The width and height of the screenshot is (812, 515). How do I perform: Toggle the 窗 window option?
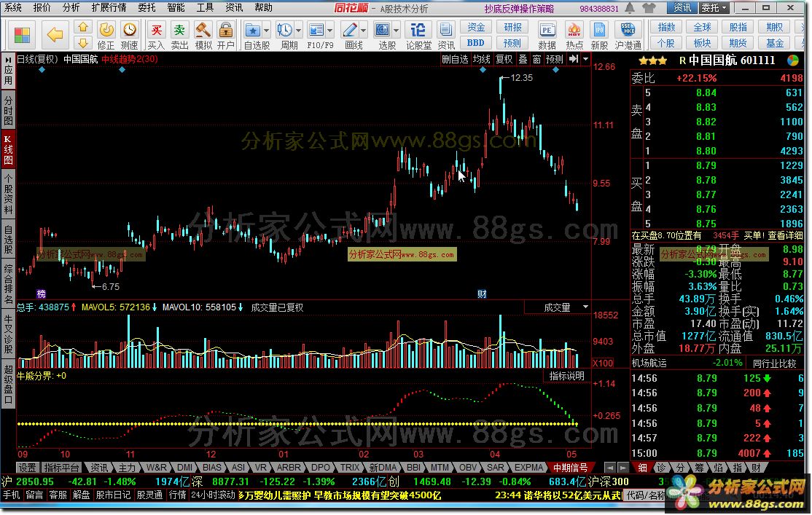coord(537,60)
